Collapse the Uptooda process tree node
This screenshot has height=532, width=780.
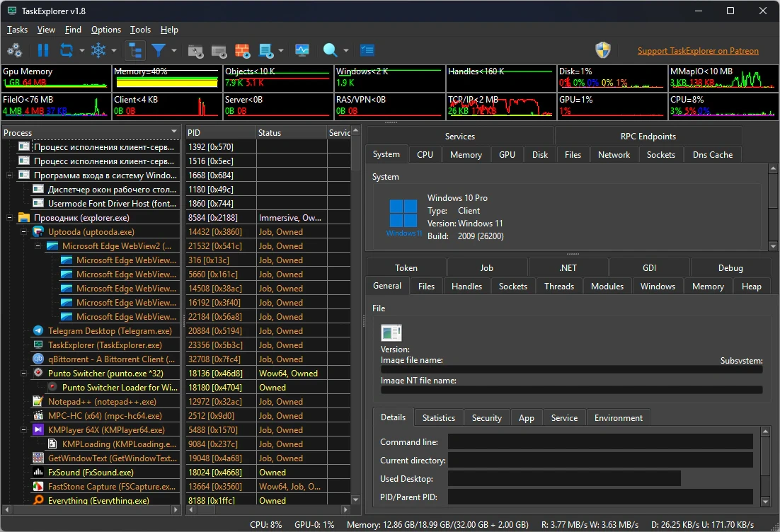click(x=23, y=232)
